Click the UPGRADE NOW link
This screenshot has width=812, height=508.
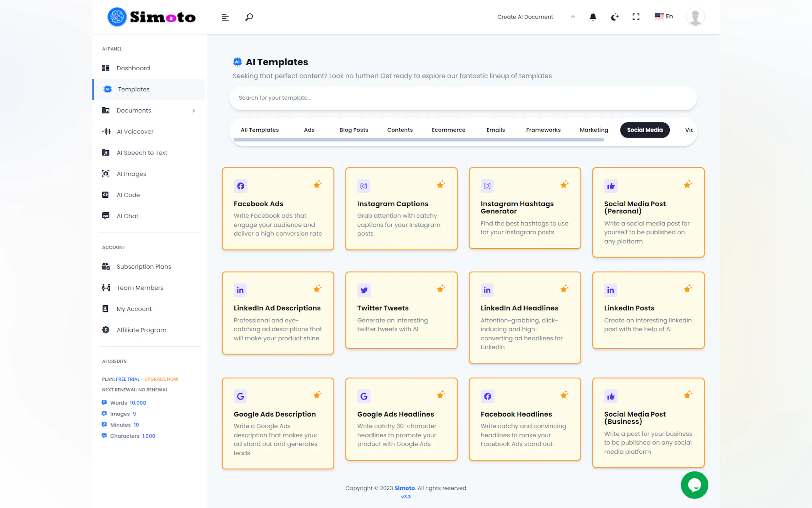pos(161,379)
